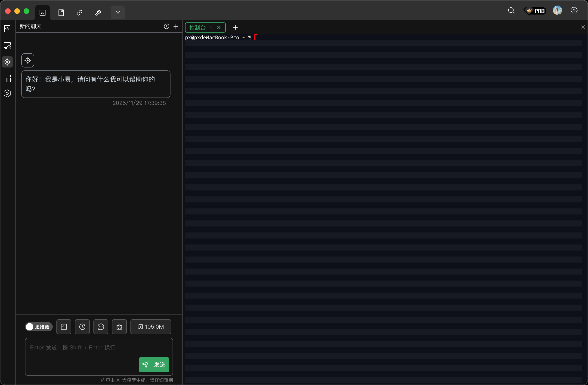The height and width of the screenshot is (385, 588).
Task: Expand the top bar chevron dropdown
Action: pyautogui.click(x=118, y=12)
